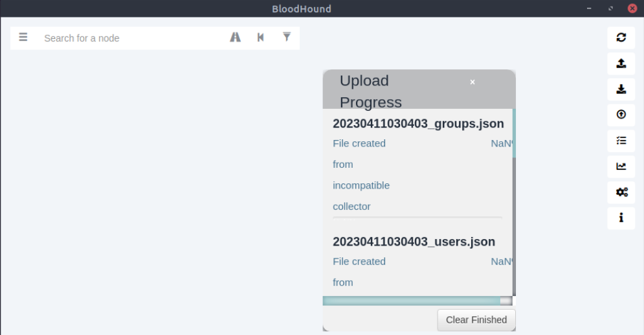644x335 pixels.
Task: Click the vertical scrollbar in the upload list
Action: [514, 202]
